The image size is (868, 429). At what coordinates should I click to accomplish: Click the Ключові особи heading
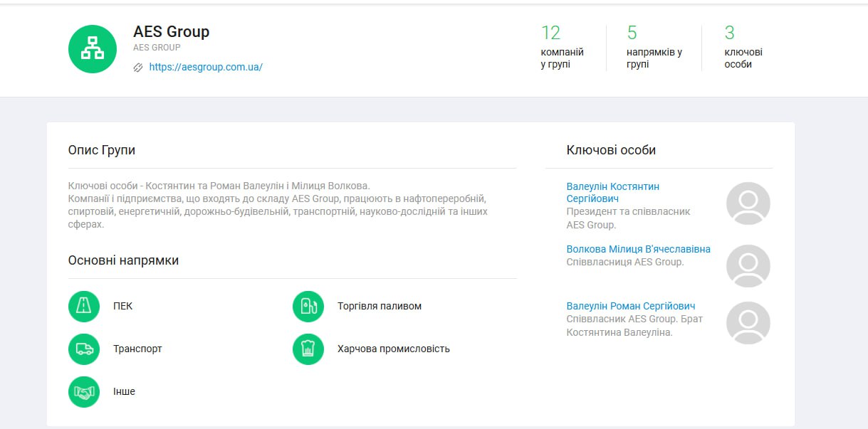pos(611,151)
